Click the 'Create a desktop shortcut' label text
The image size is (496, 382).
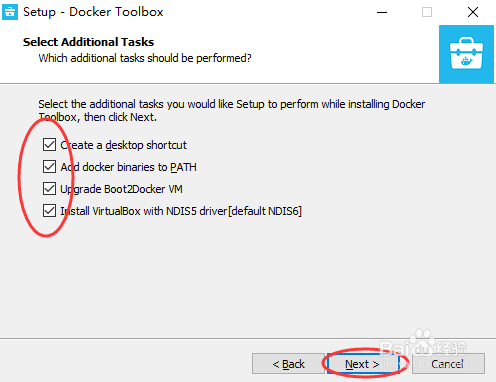123,145
